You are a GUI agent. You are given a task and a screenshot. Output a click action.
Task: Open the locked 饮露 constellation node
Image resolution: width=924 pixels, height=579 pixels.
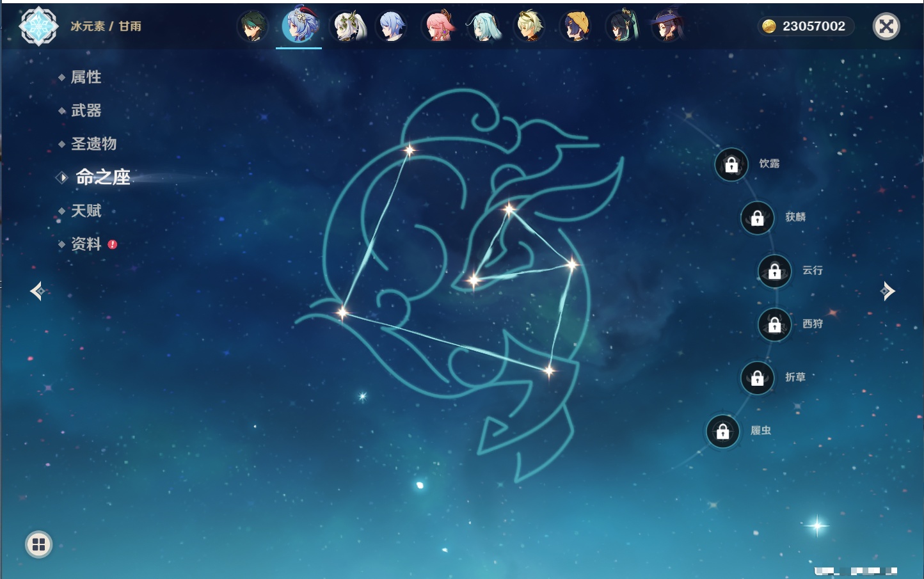pyautogui.click(x=731, y=165)
